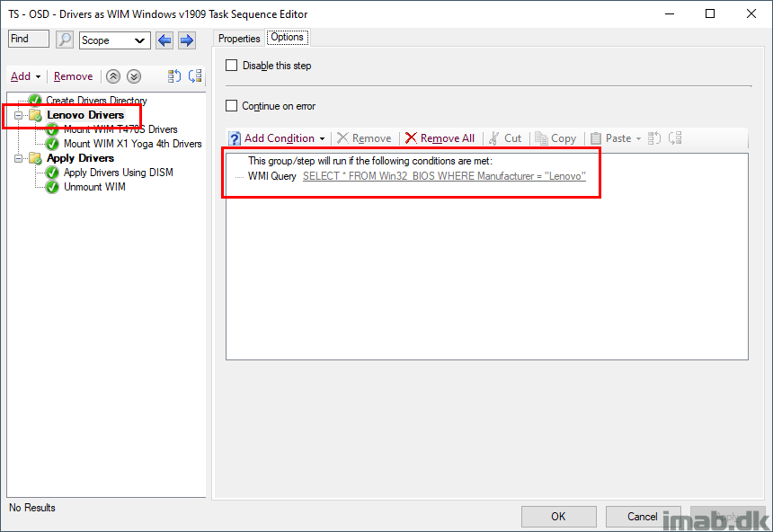The image size is (773, 532).
Task: Click green check icon of Unmount WIM
Action: tap(52, 187)
